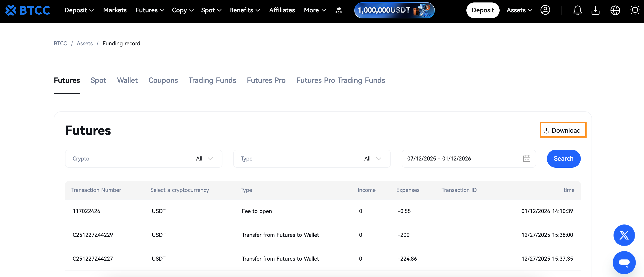The height and width of the screenshot is (277, 644).
Task: Click the blue Search button
Action: pyautogui.click(x=563, y=159)
